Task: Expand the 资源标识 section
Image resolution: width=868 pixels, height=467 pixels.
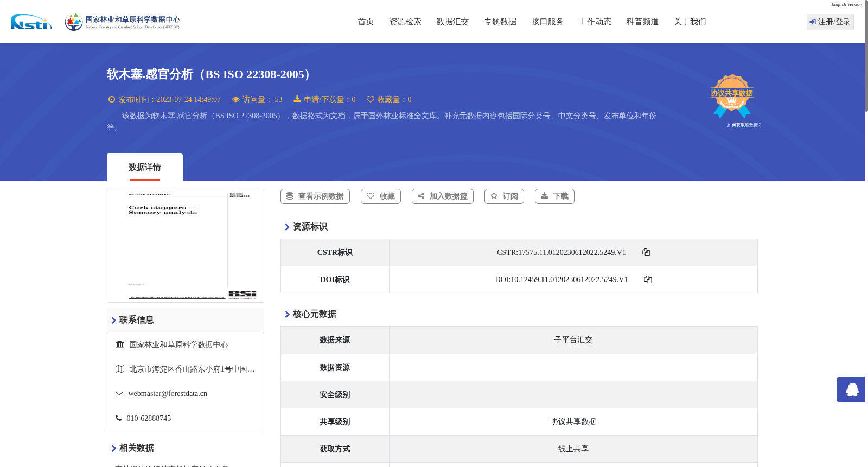Action: [306, 227]
